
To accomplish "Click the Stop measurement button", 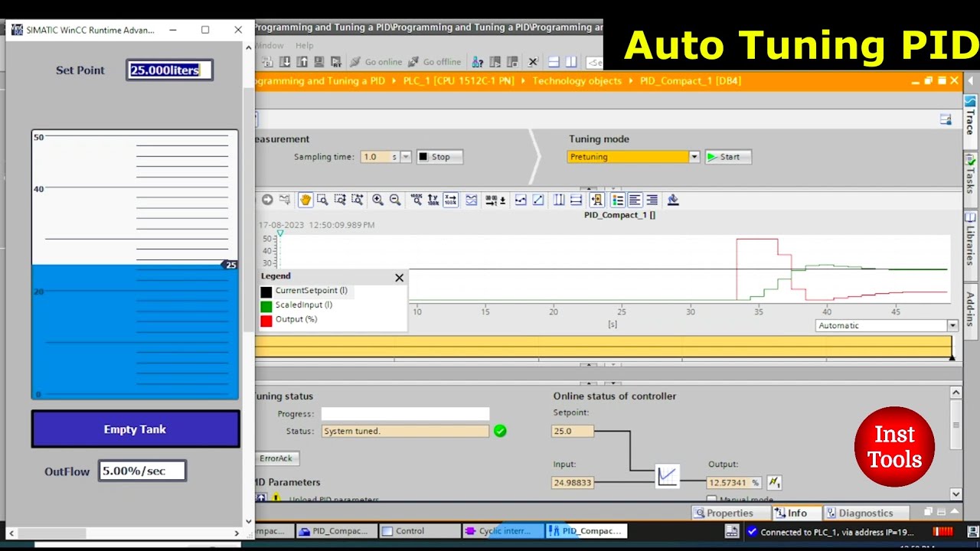I will pyautogui.click(x=439, y=157).
